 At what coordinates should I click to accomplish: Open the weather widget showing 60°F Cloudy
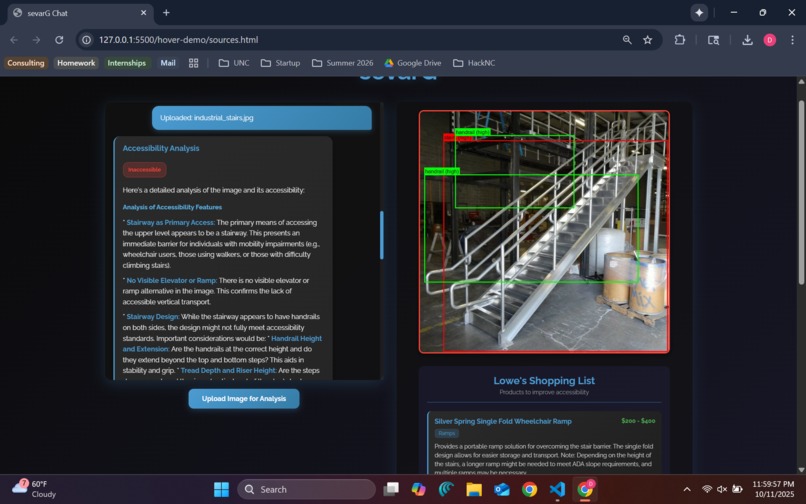point(34,489)
